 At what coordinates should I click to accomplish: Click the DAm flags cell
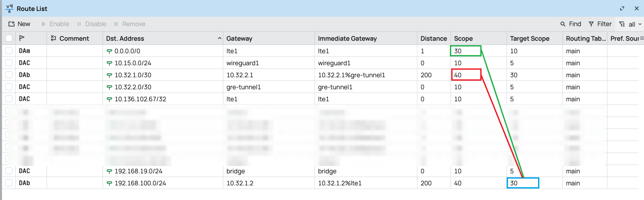(x=31, y=51)
